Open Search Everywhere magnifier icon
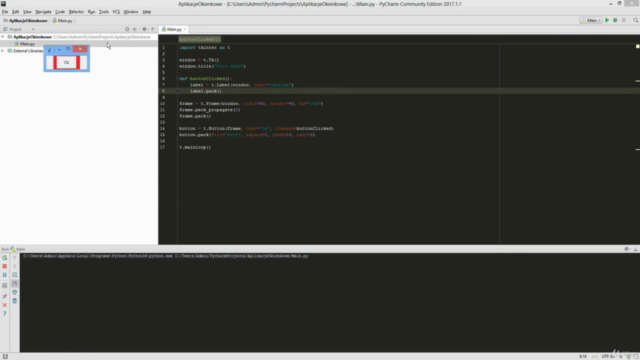The height and width of the screenshot is (360, 640). 636,20
